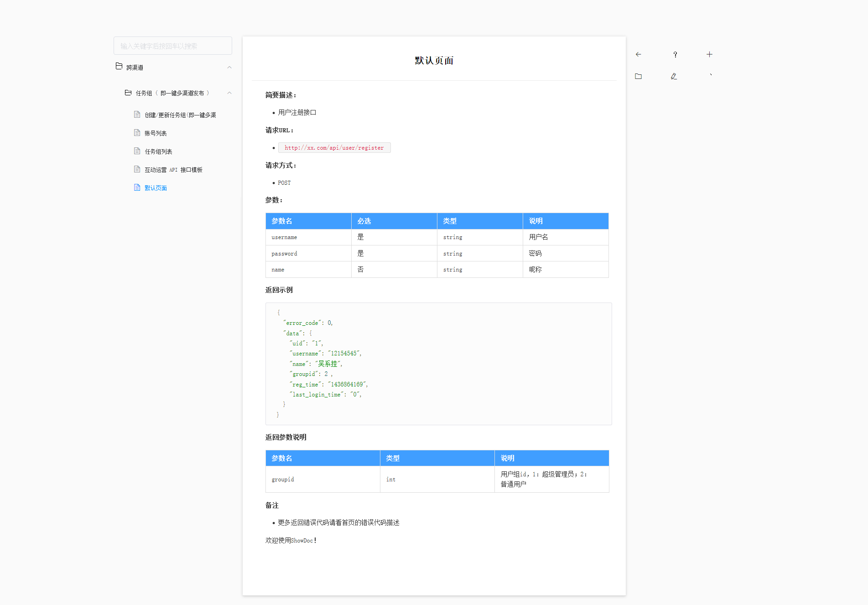Click the folder icon in right toolbar
The width and height of the screenshot is (868, 605).
[x=638, y=76]
